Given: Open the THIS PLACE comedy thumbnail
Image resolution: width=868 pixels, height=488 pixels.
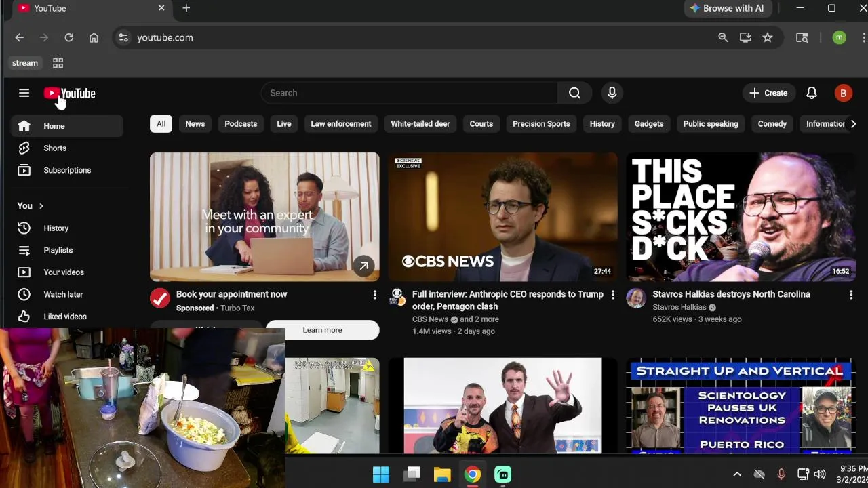Looking at the screenshot, I should tap(741, 217).
